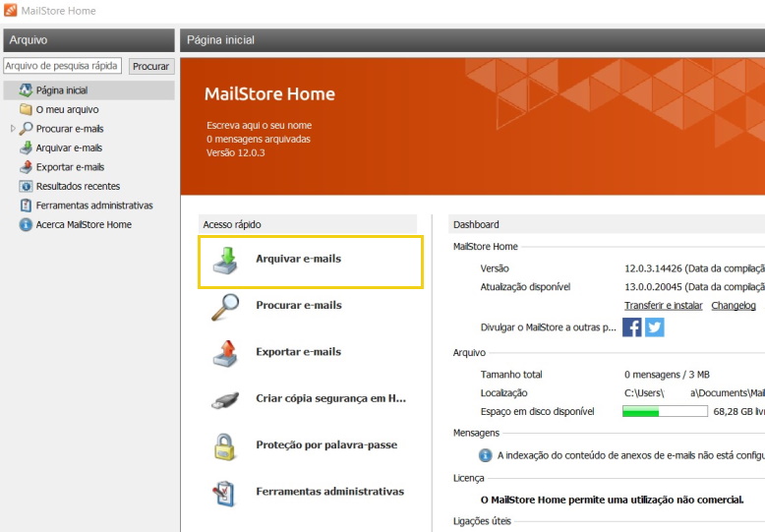The height and width of the screenshot is (532, 765).
Task: Click the Ferramentas administrativas clipboard sidebar icon
Action: pos(26,205)
